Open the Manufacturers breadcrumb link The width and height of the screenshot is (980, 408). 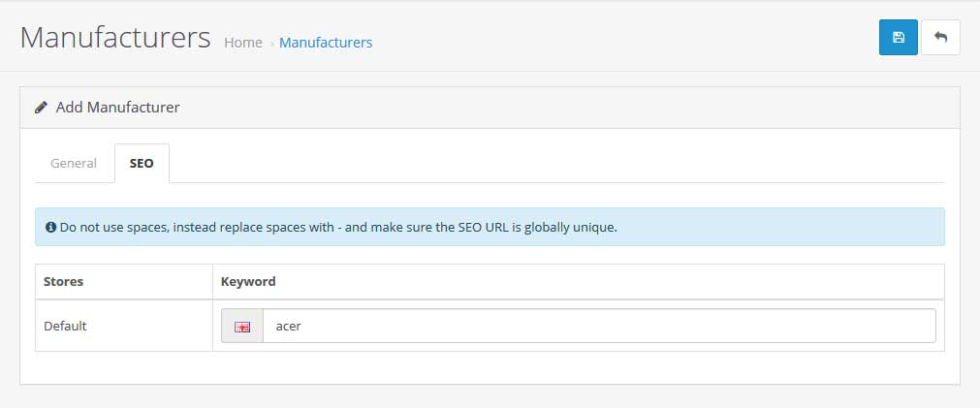tap(326, 43)
